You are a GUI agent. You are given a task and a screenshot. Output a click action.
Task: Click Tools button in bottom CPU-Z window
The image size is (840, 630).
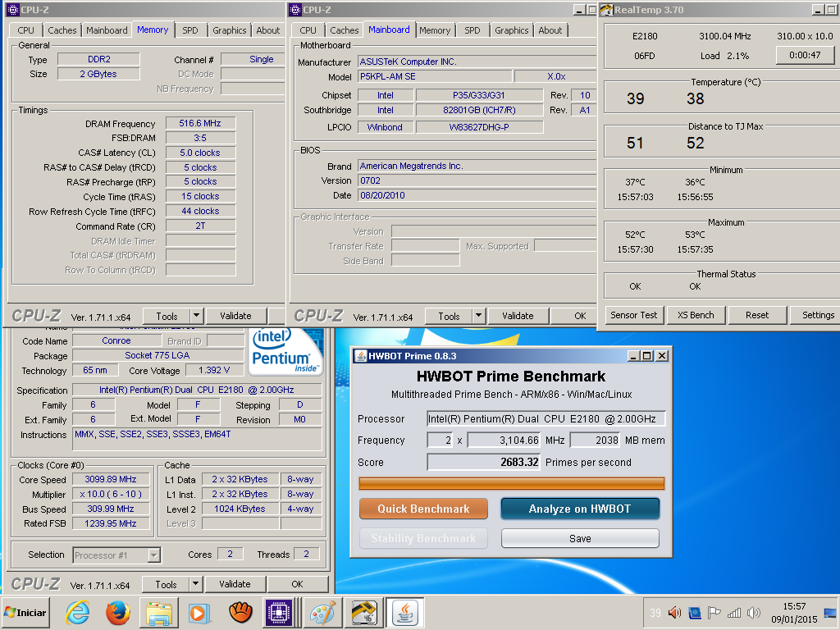coord(166,584)
